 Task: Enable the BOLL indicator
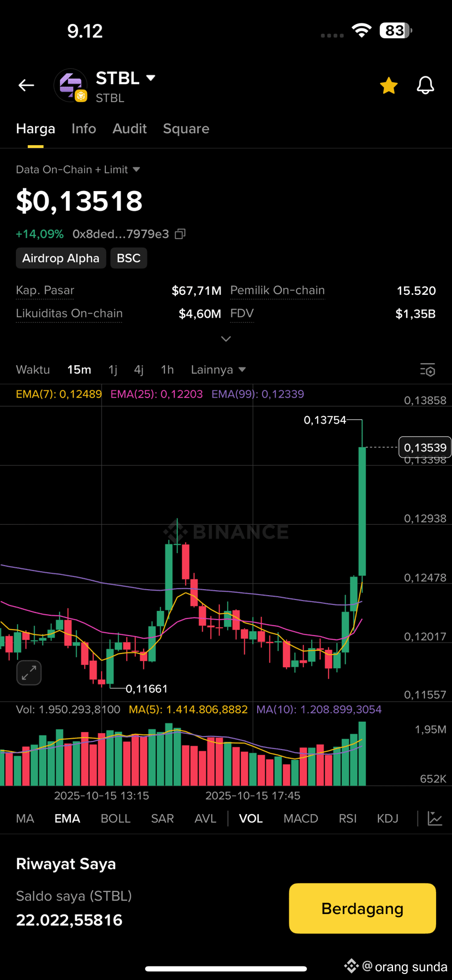(116, 818)
